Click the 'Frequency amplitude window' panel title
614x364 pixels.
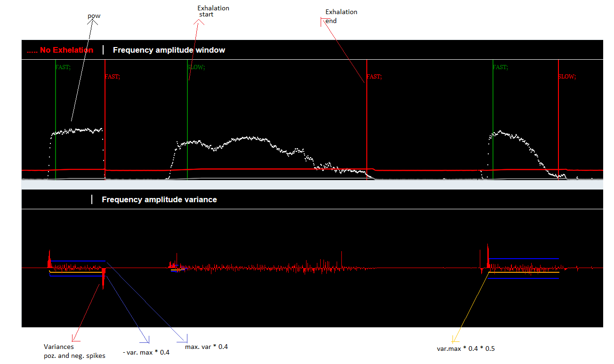coord(169,50)
